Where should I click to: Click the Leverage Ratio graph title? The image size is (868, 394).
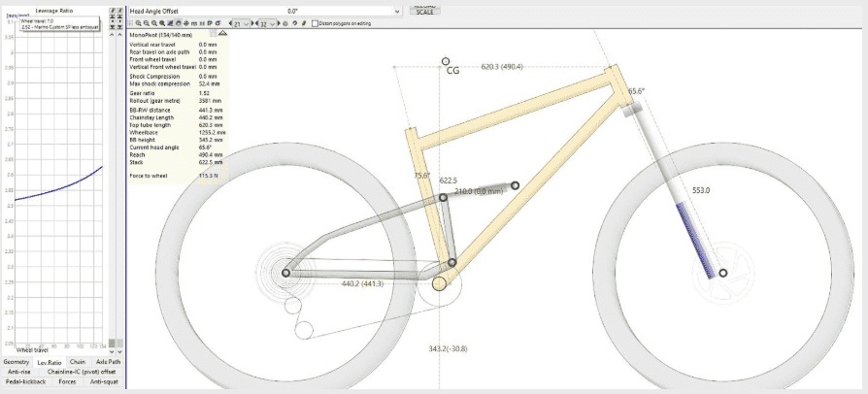pyautogui.click(x=53, y=11)
